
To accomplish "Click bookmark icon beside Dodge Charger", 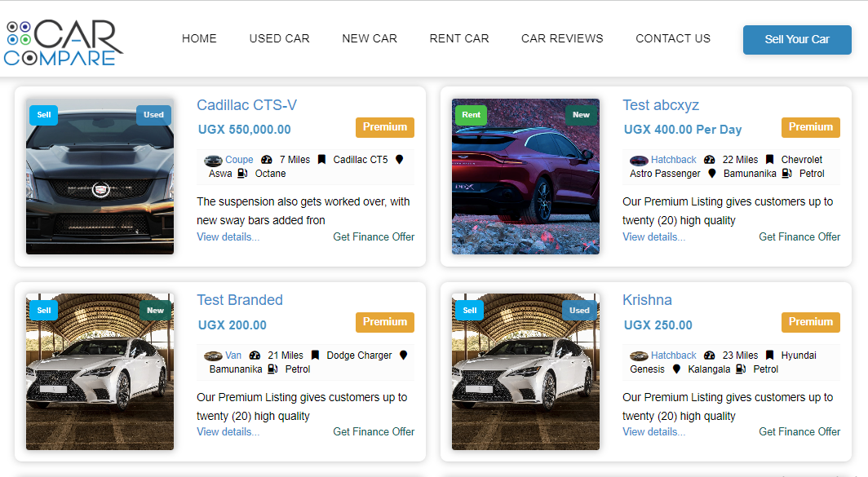I will pos(315,356).
